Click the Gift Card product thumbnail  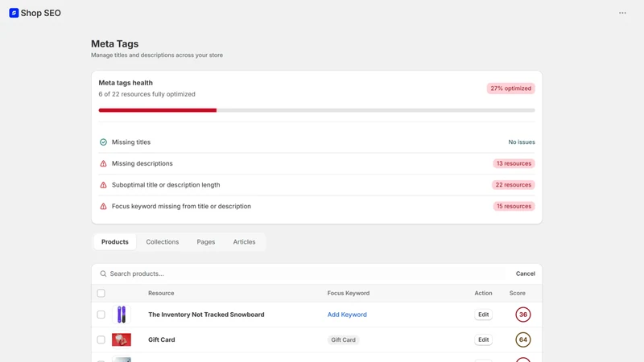122,339
